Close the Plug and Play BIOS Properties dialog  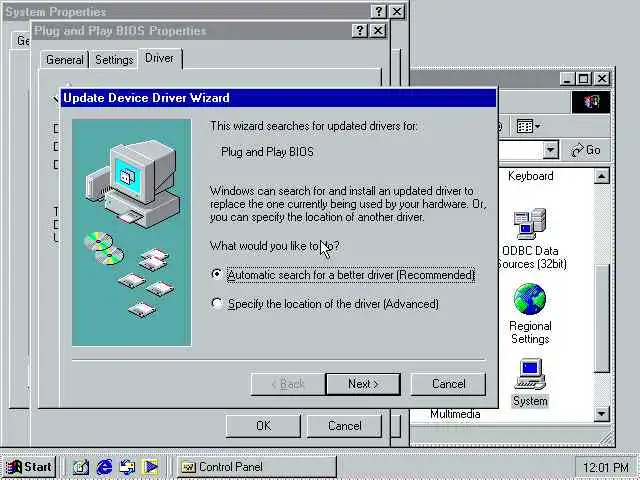(x=378, y=31)
